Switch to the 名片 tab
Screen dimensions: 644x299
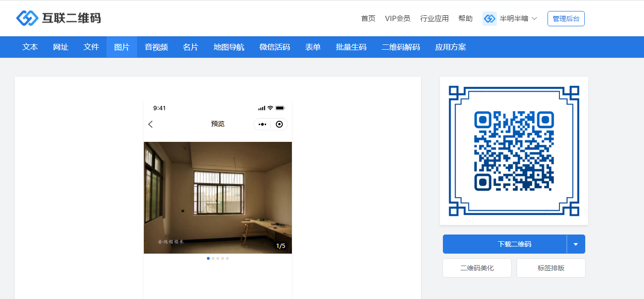pos(191,47)
